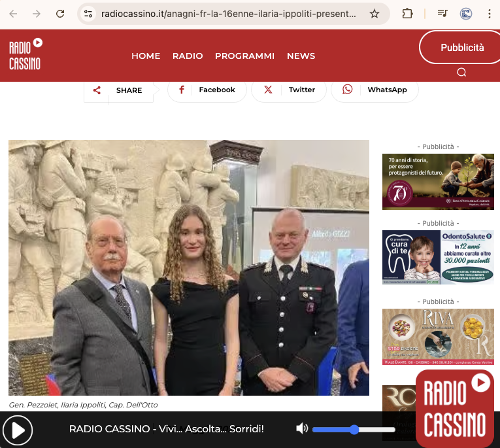The image size is (500, 448).
Task: Click the WhatsApp icon
Action: 347,90
